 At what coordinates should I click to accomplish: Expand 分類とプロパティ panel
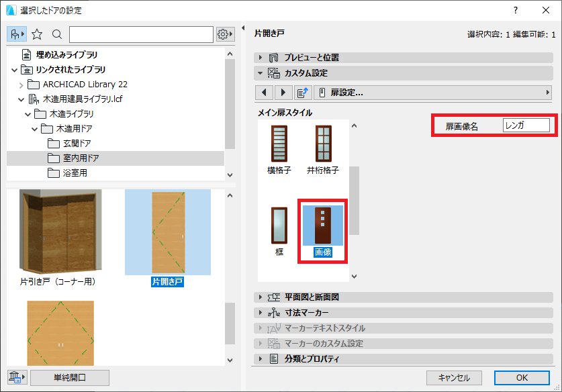(x=261, y=358)
